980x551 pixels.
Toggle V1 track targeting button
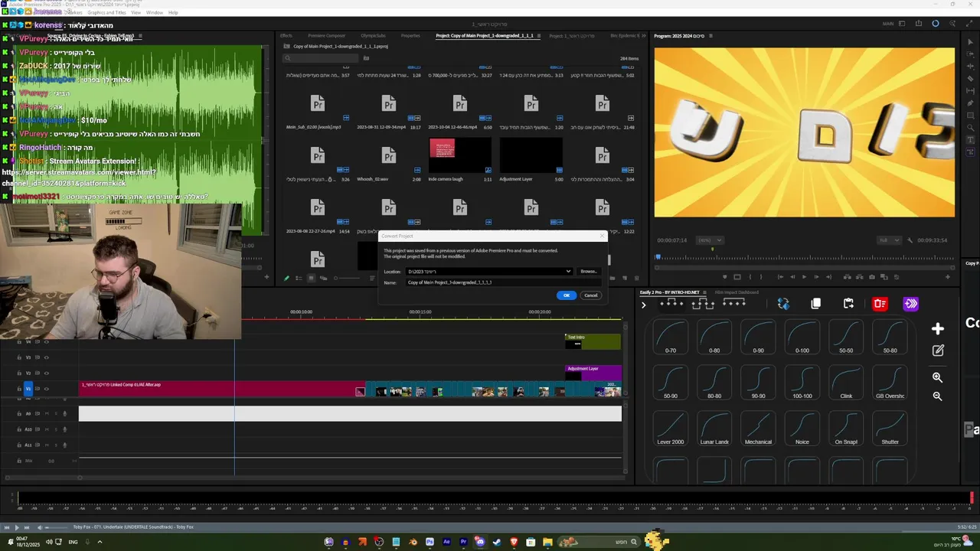(x=28, y=389)
